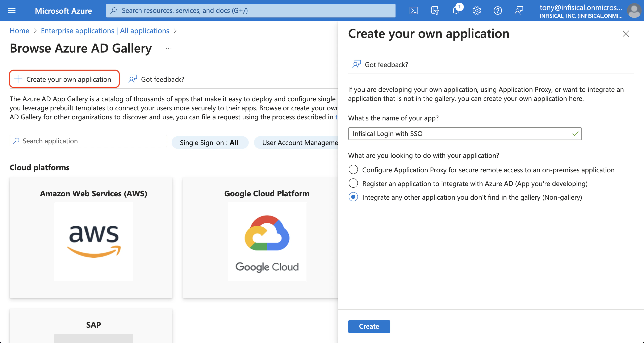
Task: Click the Search application box
Action: 88,141
